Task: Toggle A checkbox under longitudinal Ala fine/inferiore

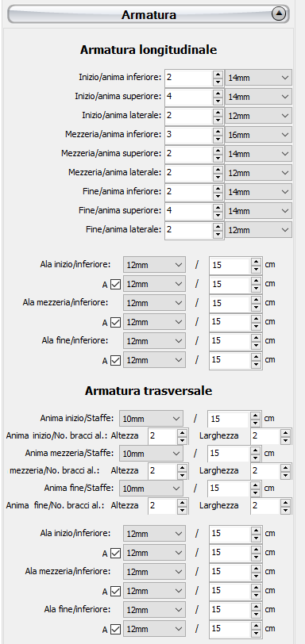Action: pyautogui.click(x=116, y=360)
